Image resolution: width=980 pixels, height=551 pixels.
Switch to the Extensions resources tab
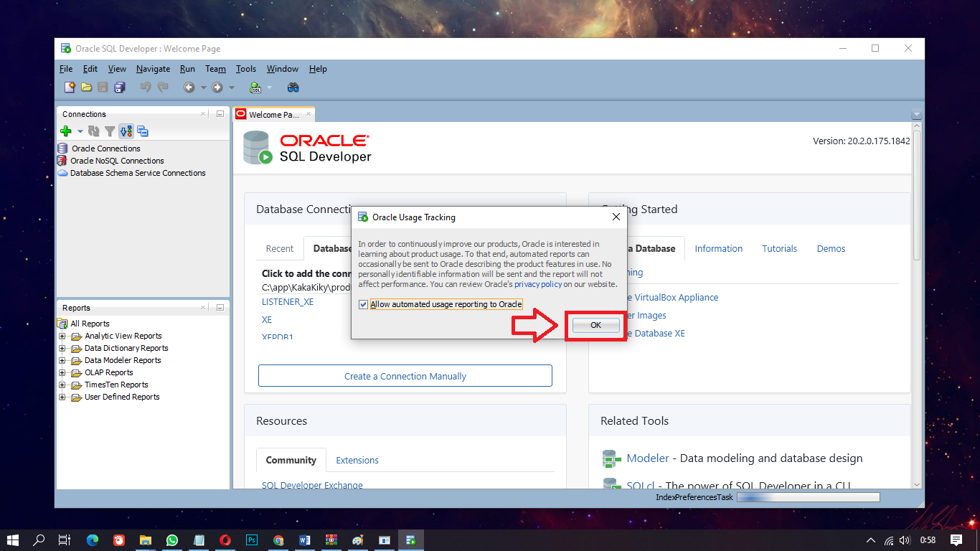(x=357, y=460)
